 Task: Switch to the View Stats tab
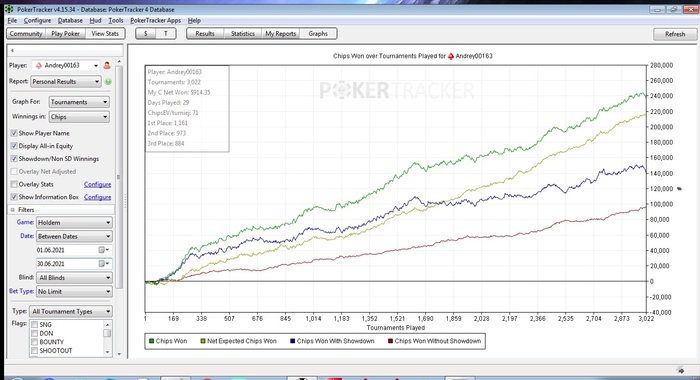105,33
